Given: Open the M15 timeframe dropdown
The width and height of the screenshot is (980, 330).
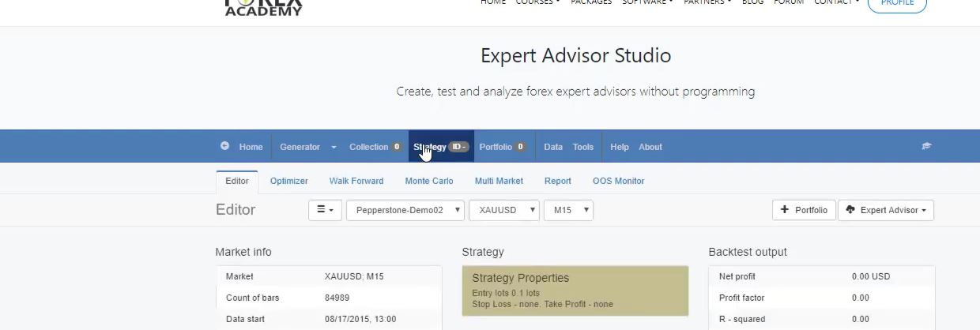Looking at the screenshot, I should (567, 210).
